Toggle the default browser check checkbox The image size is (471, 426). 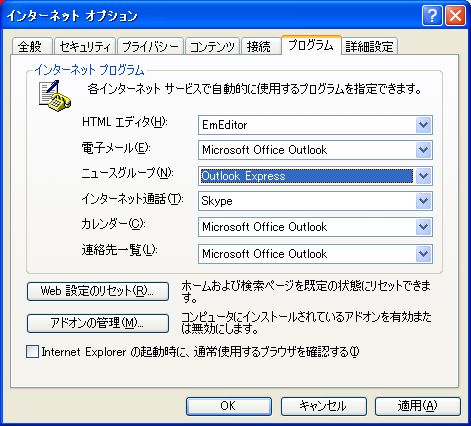click(32, 352)
